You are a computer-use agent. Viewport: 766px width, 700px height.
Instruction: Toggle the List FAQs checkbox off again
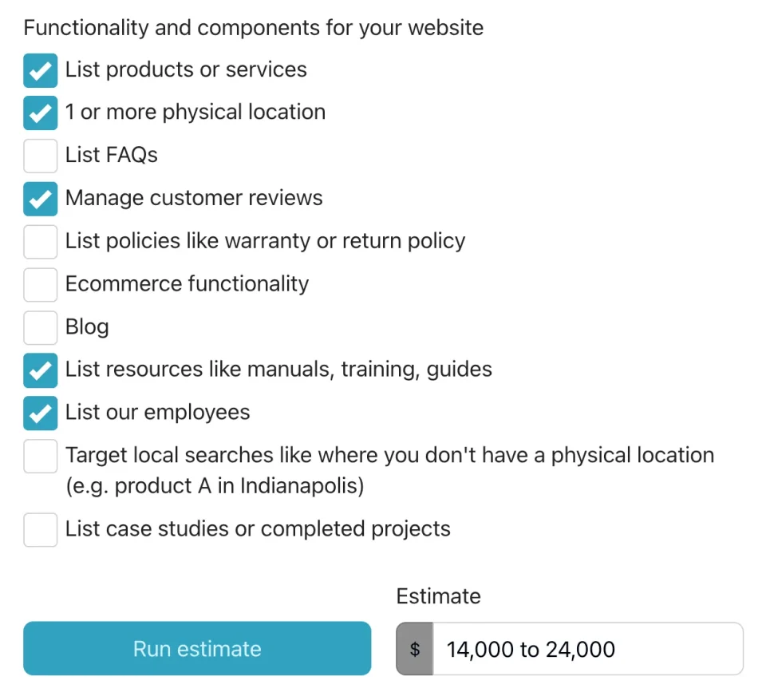[x=40, y=156]
